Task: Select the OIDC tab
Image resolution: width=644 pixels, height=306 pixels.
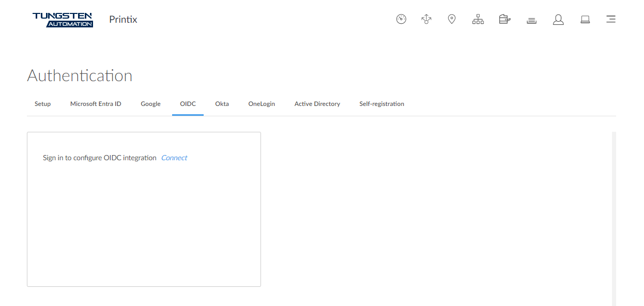Action: [x=188, y=104]
